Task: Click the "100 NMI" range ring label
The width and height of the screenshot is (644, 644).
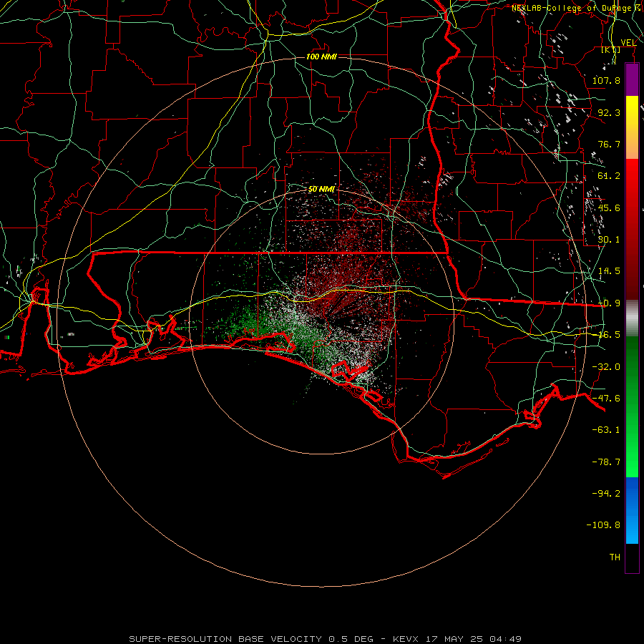Action: [321, 57]
